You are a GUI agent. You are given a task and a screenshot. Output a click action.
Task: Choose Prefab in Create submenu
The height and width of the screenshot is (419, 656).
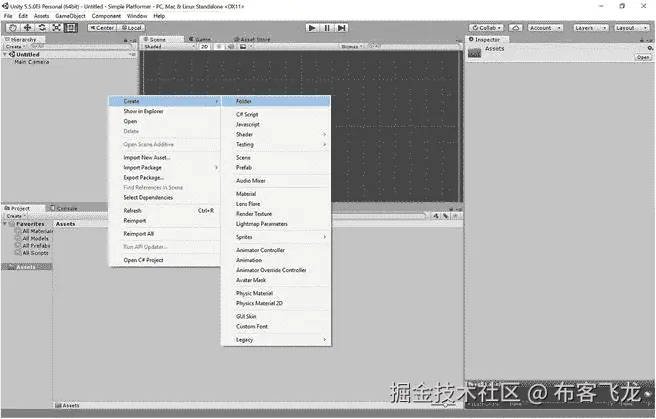click(276, 167)
